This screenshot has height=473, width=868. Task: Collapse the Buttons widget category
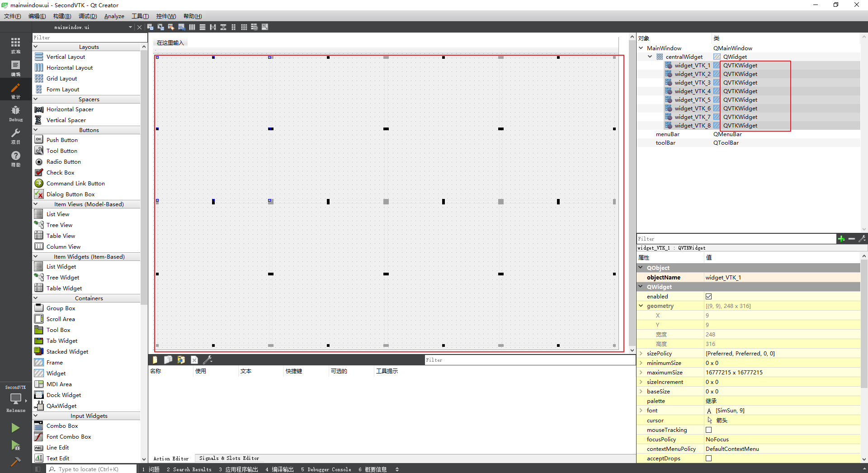coord(36,130)
